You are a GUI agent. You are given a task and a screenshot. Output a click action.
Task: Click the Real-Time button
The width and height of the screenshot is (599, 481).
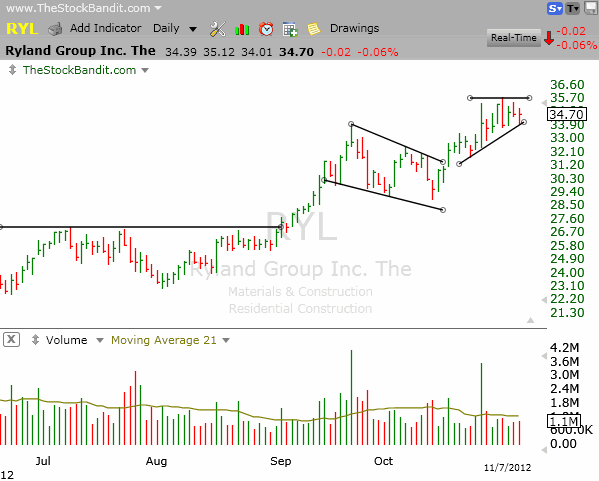(x=514, y=38)
